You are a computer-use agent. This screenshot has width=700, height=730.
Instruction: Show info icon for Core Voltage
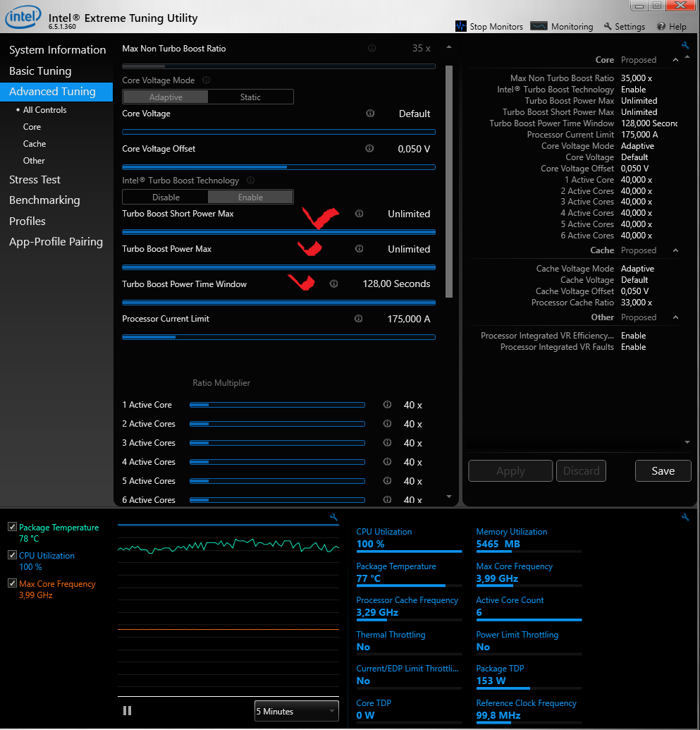pos(370,113)
